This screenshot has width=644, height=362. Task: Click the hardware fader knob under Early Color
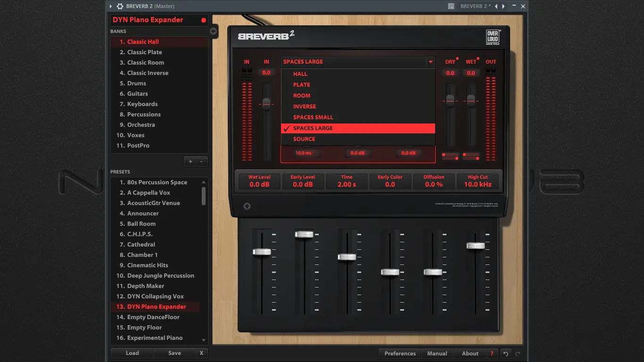[390, 272]
